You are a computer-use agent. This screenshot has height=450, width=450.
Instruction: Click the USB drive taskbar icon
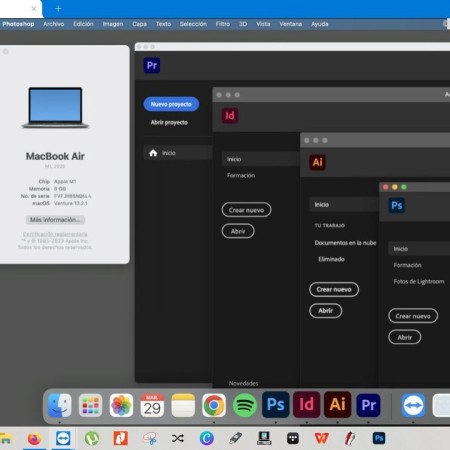click(x=235, y=438)
